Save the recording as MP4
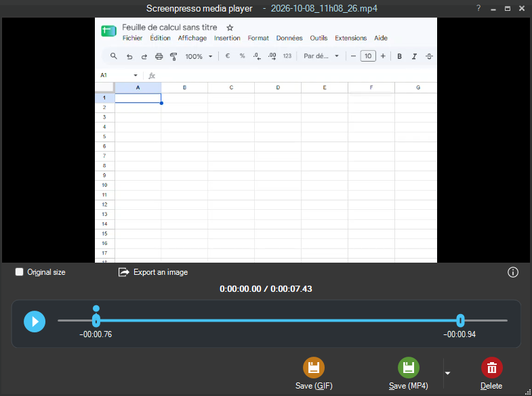This screenshot has width=532, height=396. [409, 373]
